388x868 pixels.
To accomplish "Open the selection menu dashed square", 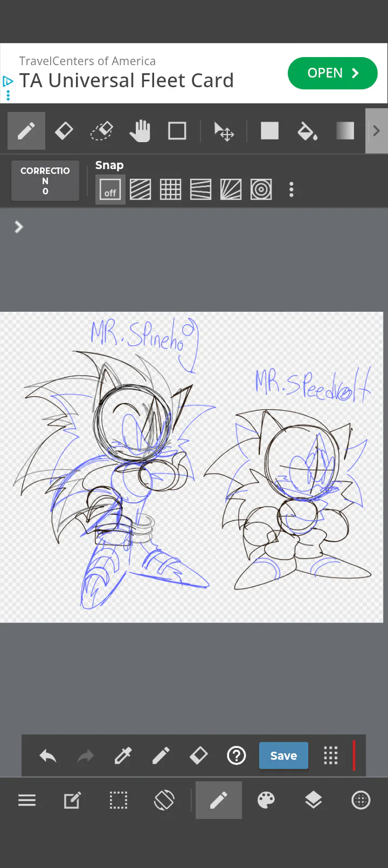I will [x=119, y=801].
